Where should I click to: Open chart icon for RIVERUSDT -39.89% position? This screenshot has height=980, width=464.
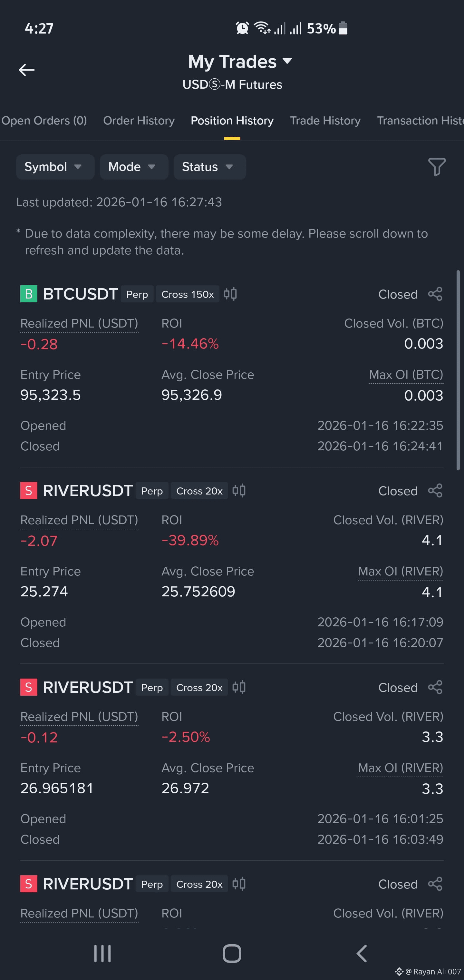point(239,491)
